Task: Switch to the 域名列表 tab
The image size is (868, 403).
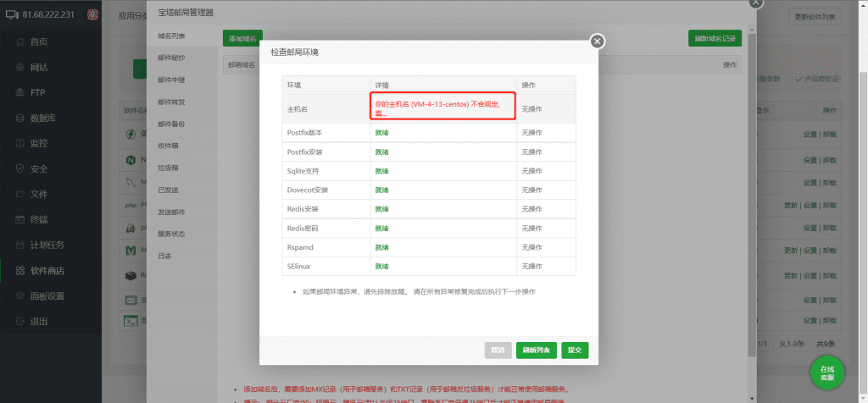Action: point(171,37)
